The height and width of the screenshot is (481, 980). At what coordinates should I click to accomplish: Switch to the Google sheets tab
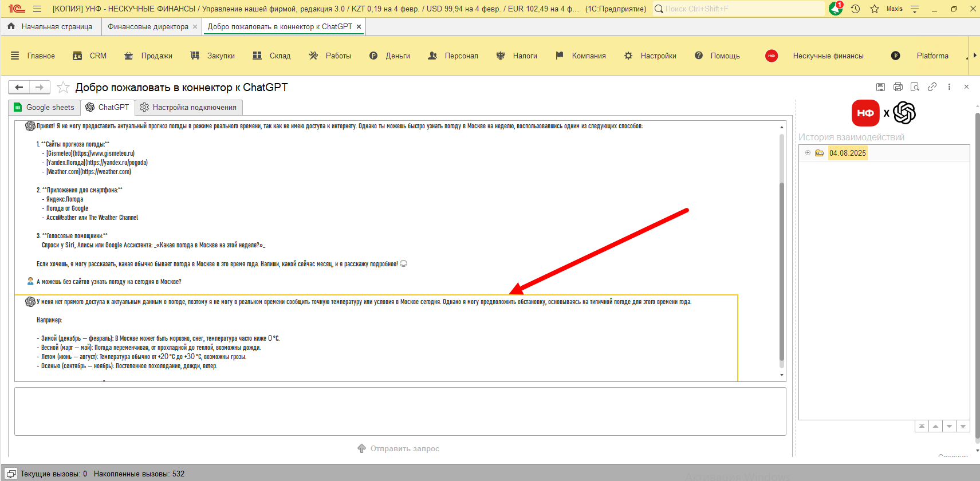click(x=45, y=107)
